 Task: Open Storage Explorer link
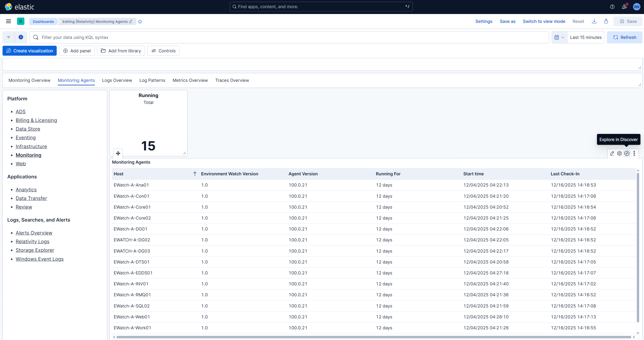point(35,250)
